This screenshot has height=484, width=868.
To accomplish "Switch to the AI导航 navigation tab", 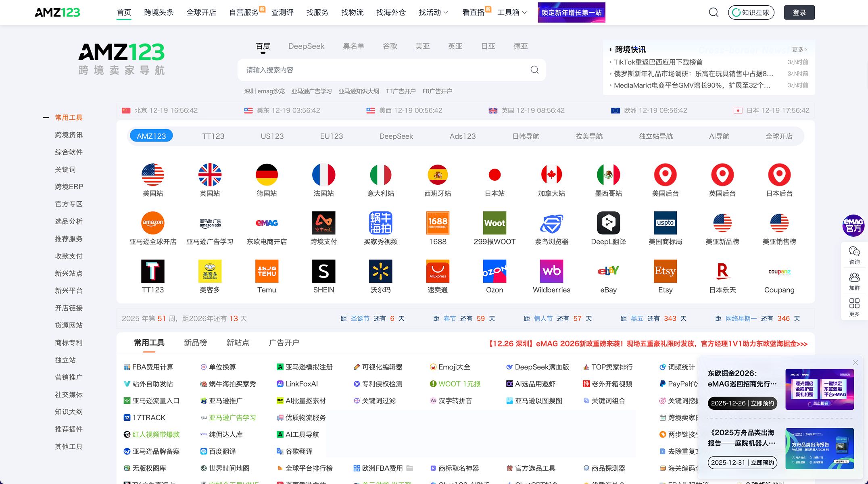I will tap(719, 136).
